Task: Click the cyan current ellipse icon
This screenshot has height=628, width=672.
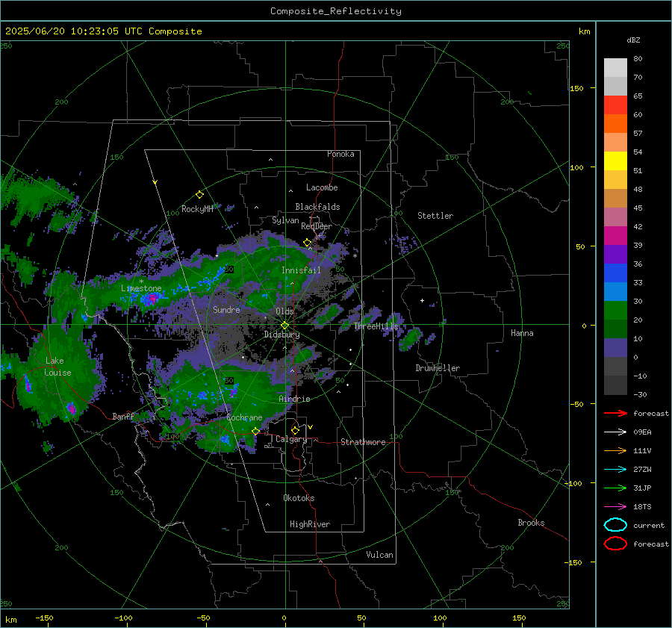Action: tap(615, 525)
